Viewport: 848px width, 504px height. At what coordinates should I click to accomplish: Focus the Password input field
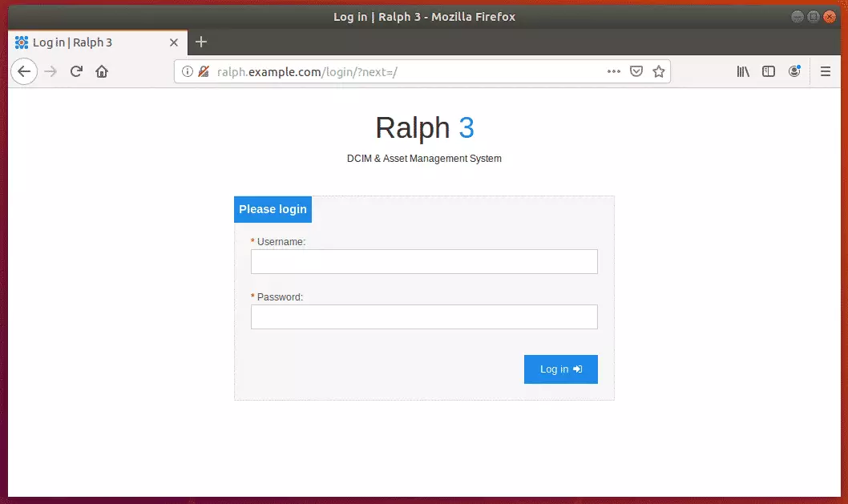point(424,317)
